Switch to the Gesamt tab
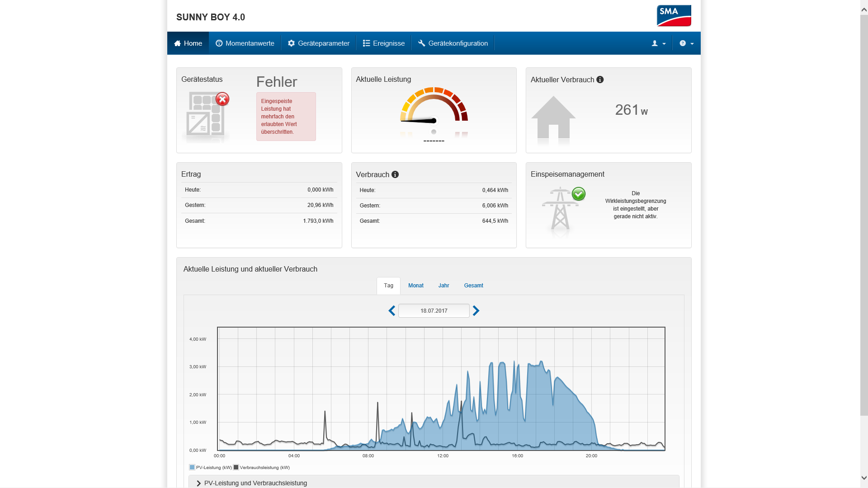 click(x=473, y=286)
